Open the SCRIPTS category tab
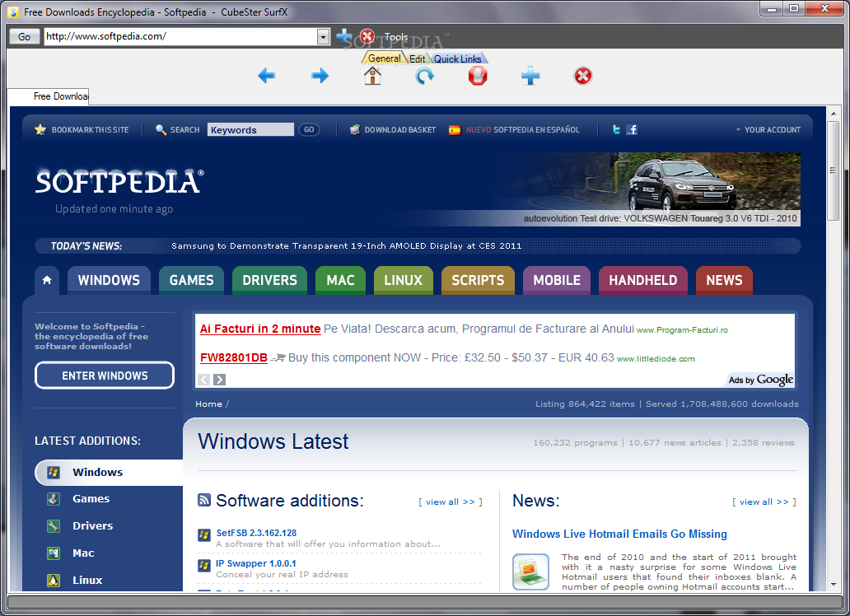 [x=478, y=280]
